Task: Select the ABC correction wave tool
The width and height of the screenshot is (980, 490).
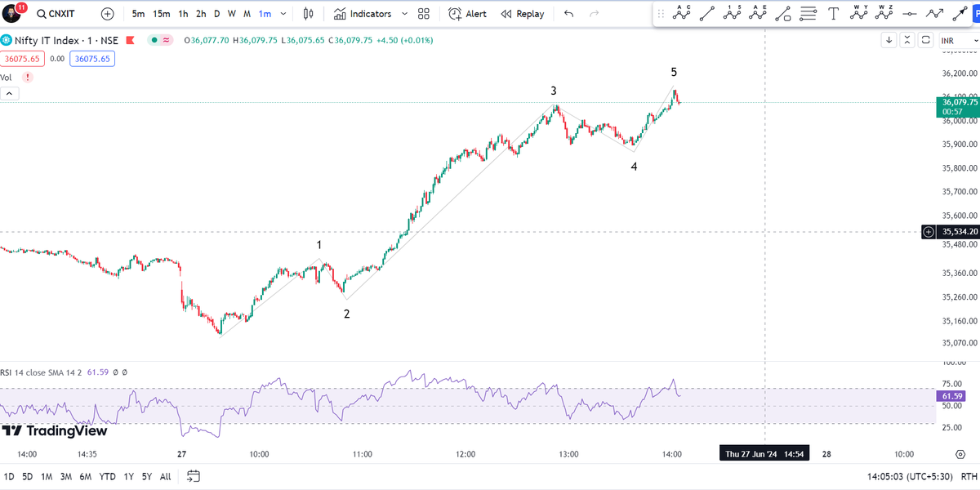Action: pos(682,12)
